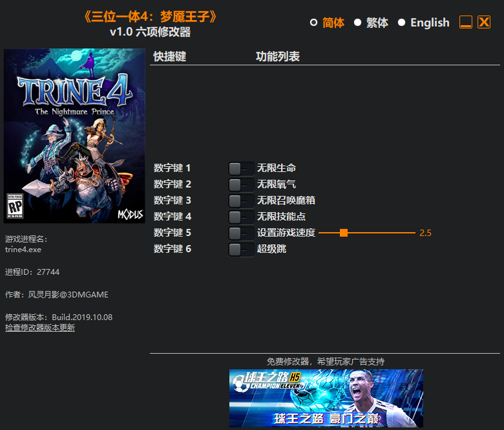The width and height of the screenshot is (504, 430).
Task: Click the 快捷键 column header
Action: 170,57
